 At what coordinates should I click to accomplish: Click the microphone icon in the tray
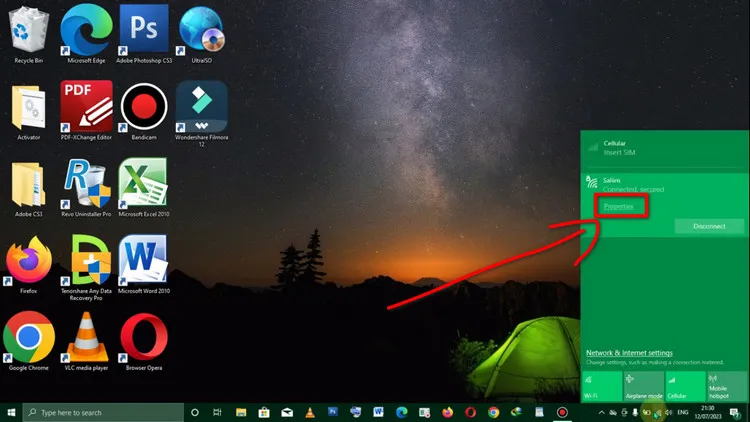click(x=635, y=412)
